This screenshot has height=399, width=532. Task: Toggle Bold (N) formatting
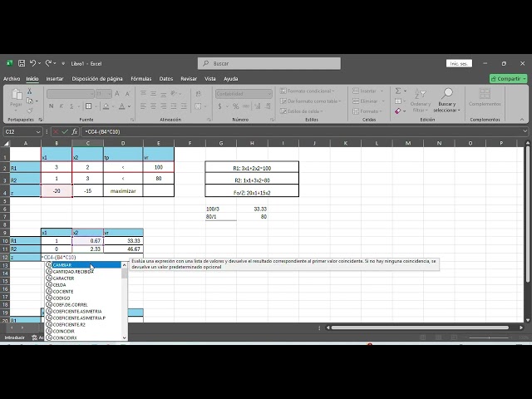[52, 106]
